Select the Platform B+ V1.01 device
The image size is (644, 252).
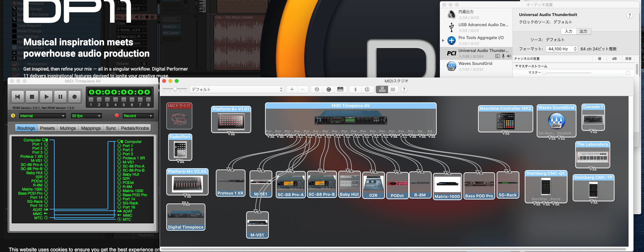(x=231, y=119)
